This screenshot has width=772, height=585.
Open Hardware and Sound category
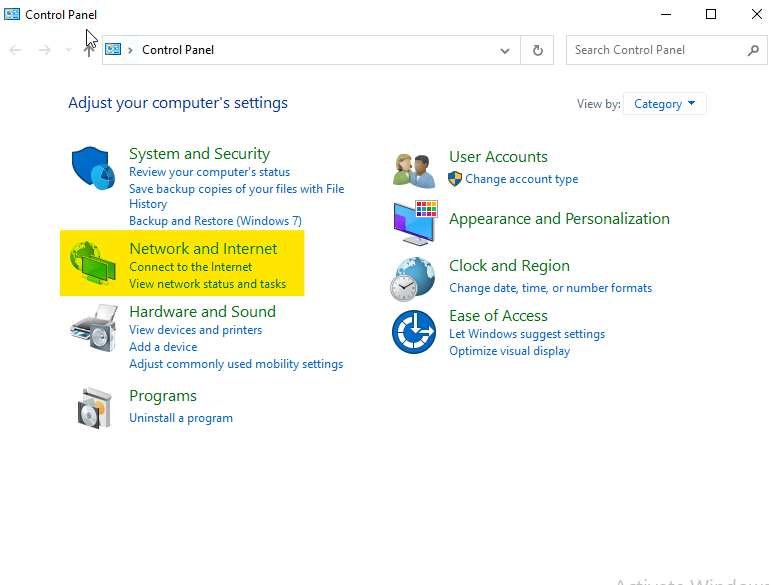coord(202,312)
